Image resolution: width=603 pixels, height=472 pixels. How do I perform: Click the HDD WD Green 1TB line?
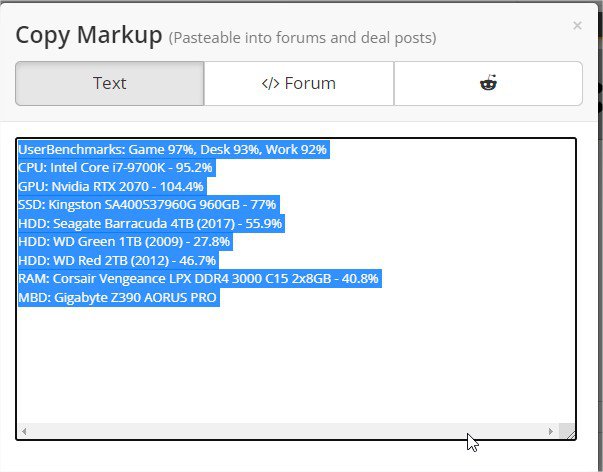pyautogui.click(x=124, y=242)
